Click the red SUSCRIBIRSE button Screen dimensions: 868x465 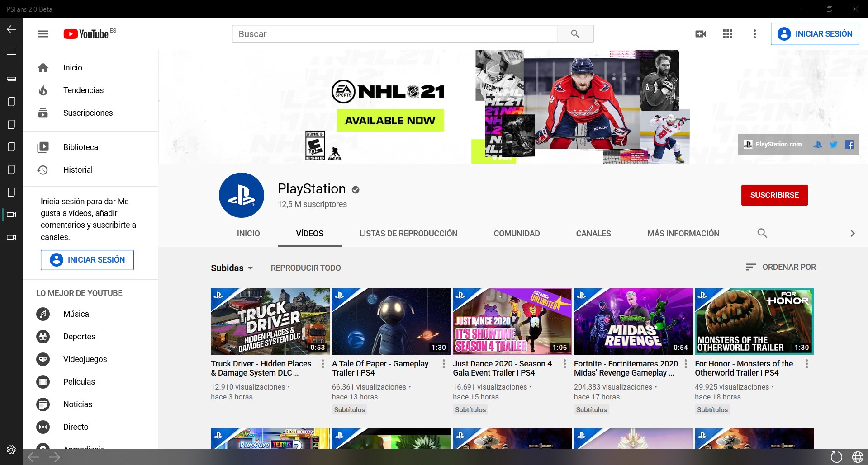tap(774, 195)
